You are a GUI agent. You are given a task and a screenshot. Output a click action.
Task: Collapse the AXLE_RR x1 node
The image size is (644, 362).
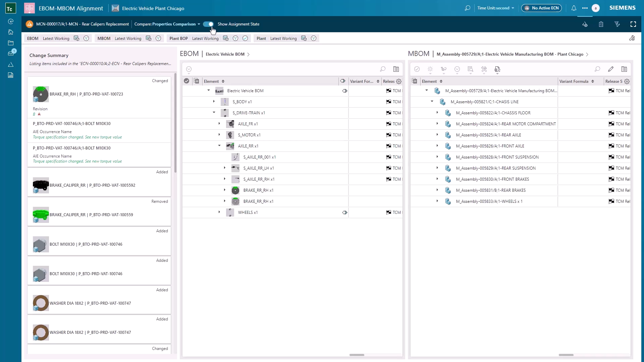tap(219, 146)
